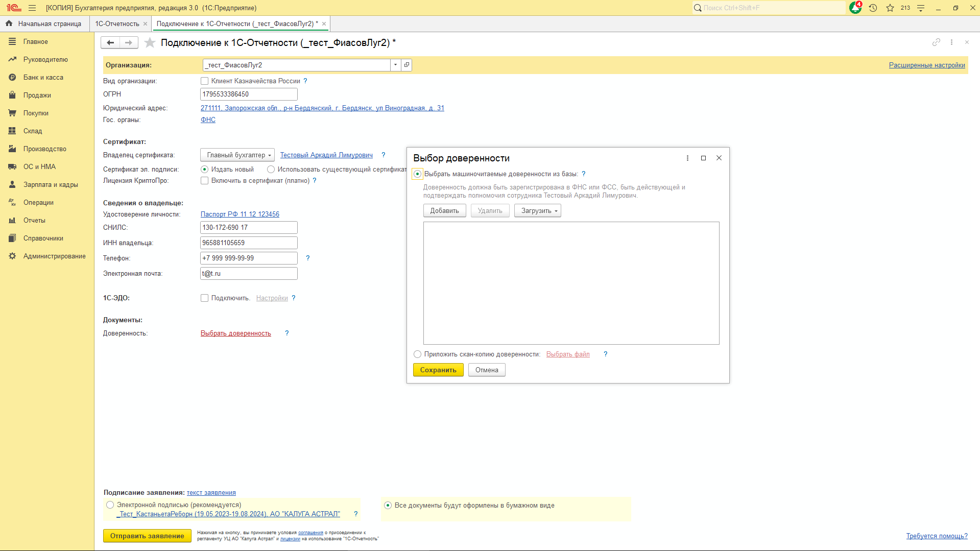Show help for phone field
Viewport: 980px width, 551px height.
pos(308,258)
